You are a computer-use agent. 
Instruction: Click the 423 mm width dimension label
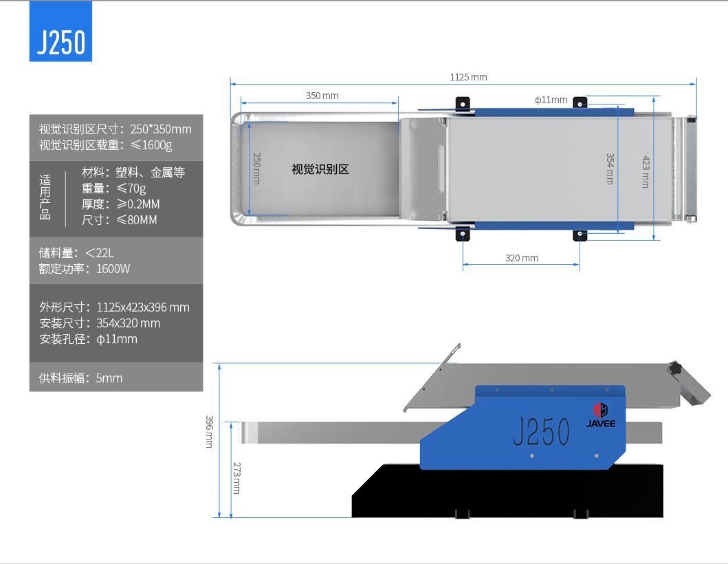646,171
